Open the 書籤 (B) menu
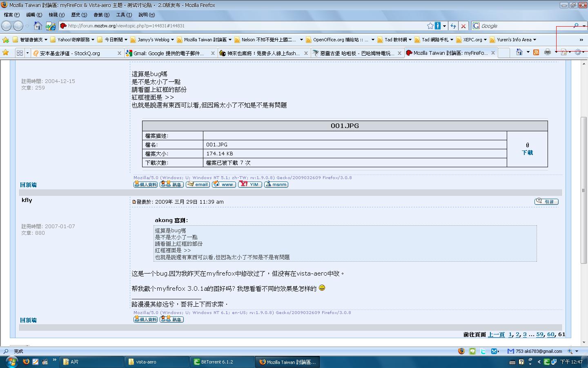 [x=101, y=15]
